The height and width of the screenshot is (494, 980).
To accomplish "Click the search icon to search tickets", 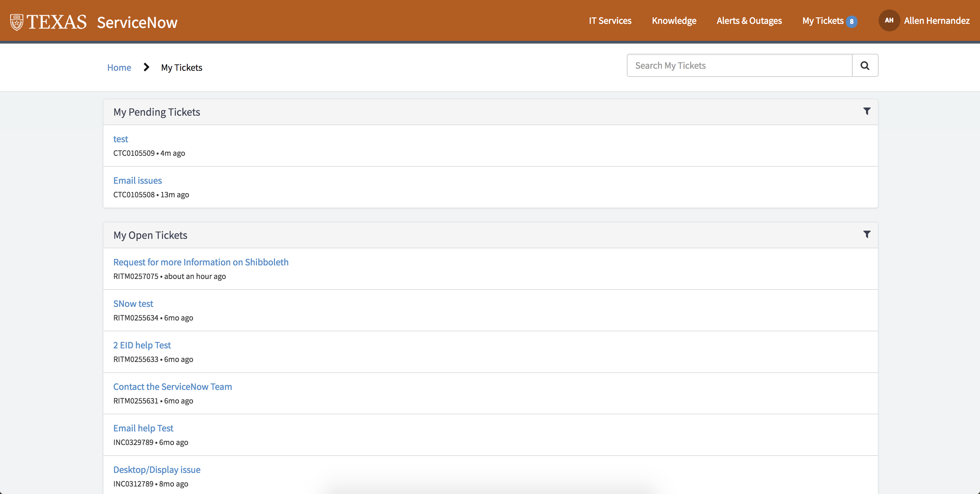I will click(865, 65).
